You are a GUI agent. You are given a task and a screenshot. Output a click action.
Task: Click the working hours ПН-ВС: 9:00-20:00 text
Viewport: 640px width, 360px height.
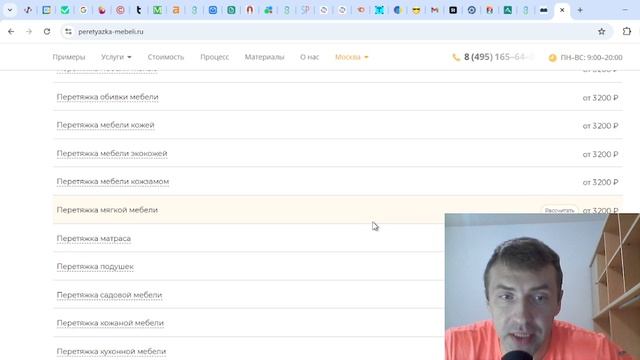591,58
